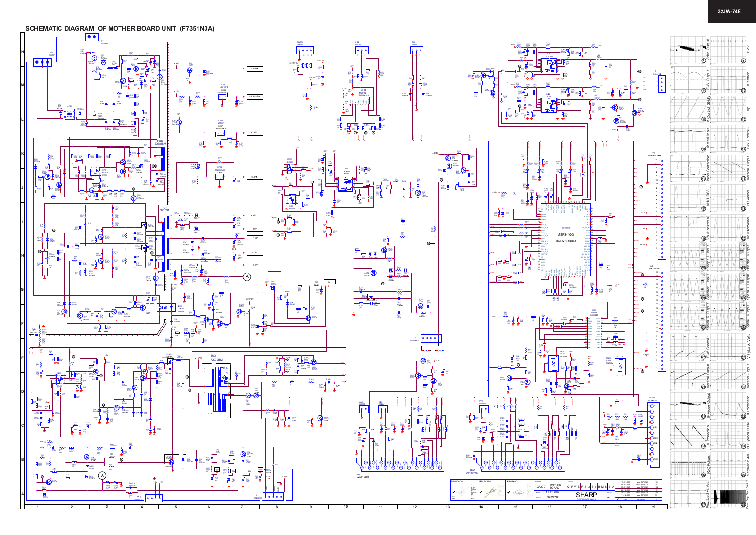
Task: Open waveform 27 E-W Control 1
Action: point(689,346)
